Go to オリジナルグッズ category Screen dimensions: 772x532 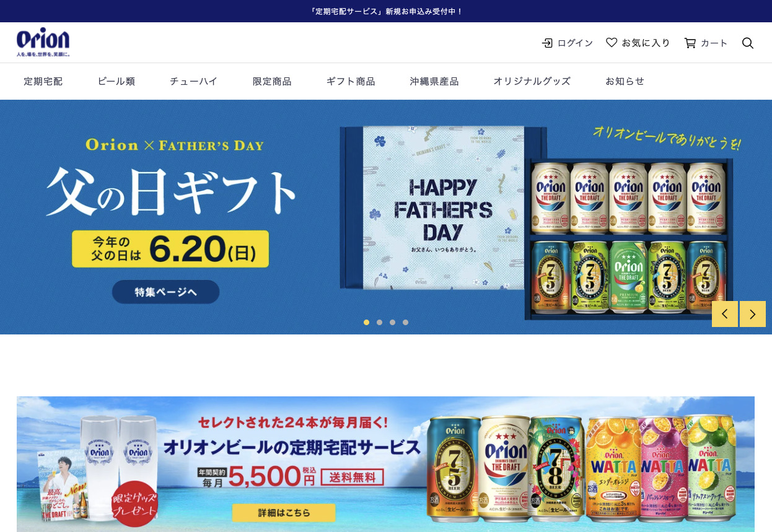tap(532, 81)
